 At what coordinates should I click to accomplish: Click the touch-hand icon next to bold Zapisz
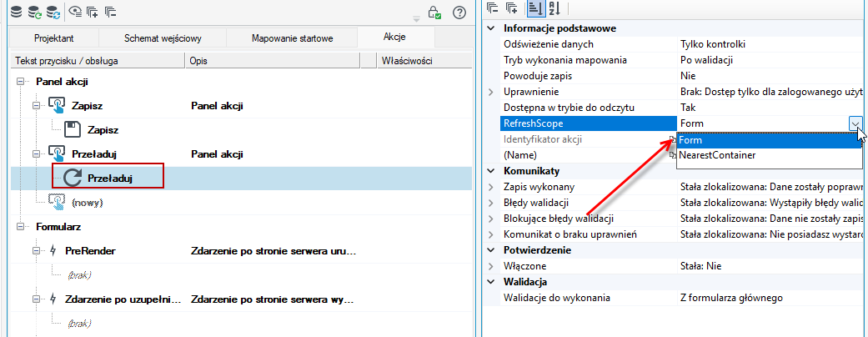pos(57,105)
